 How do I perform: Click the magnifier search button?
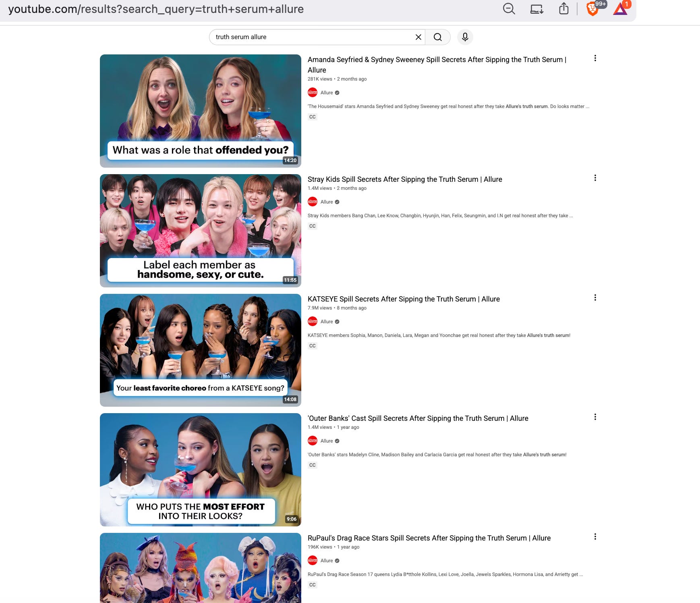tap(438, 37)
